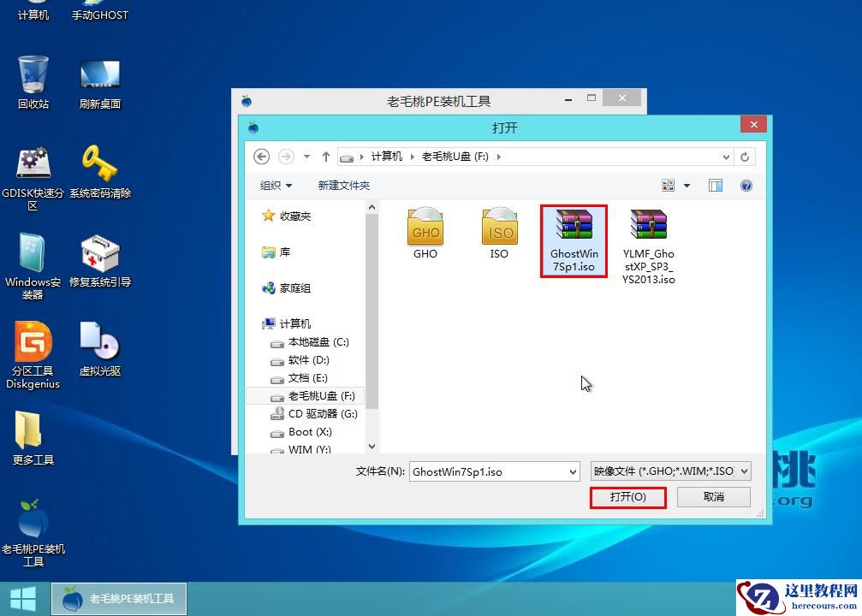Click the back navigation arrow in the dialog
Screen dimensions: 862x616
262,157
